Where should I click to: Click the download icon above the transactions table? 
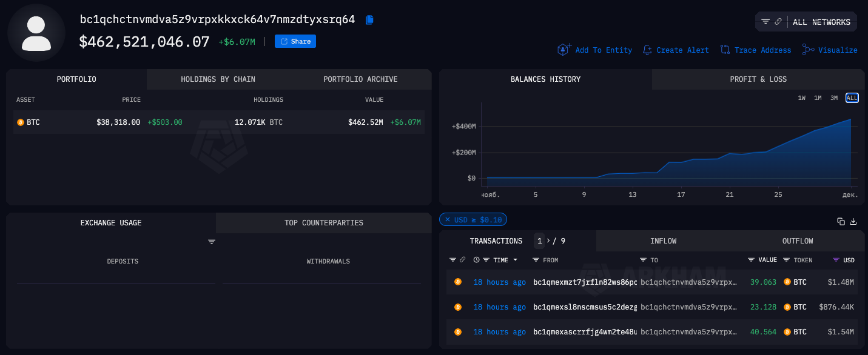coord(853,222)
